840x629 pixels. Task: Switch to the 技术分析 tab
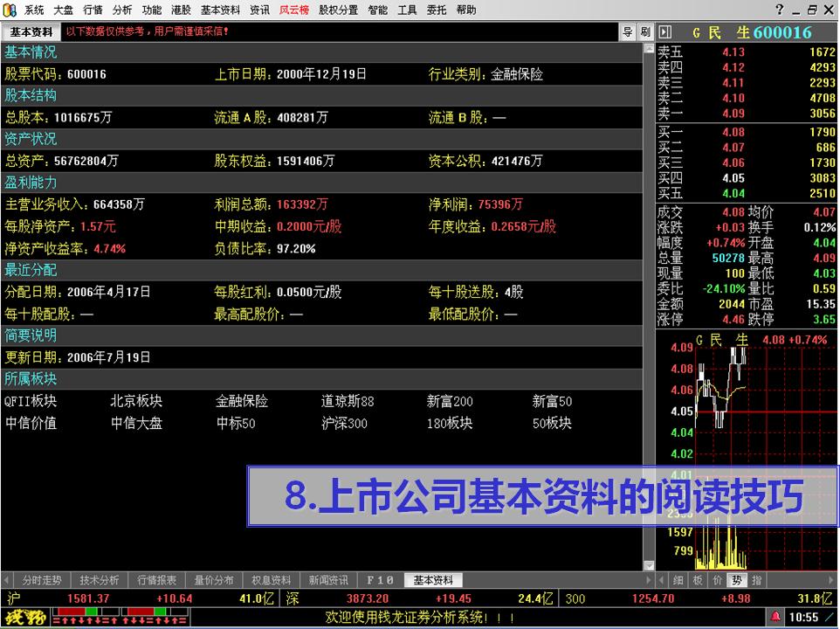pyautogui.click(x=100, y=580)
